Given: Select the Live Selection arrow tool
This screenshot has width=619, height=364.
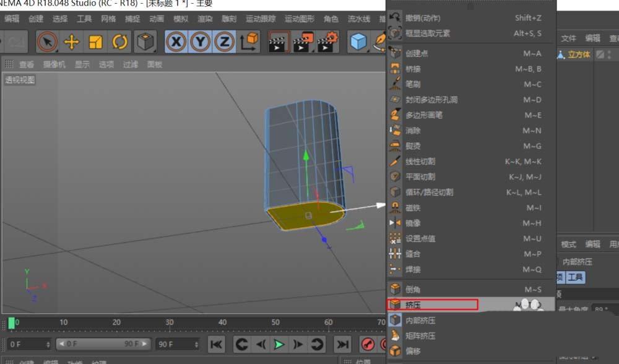Looking at the screenshot, I should point(46,41).
